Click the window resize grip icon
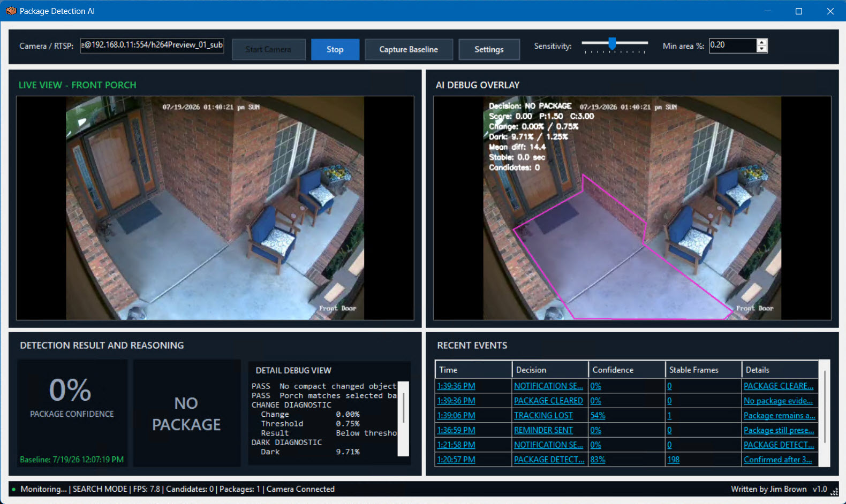Screen dimensions: 846x504 (835, 491)
